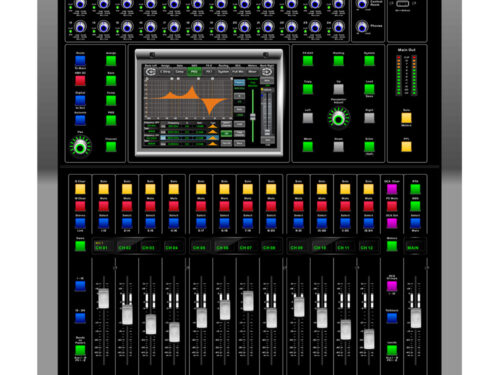Click the Parameter Adjust rotary encoder
Image resolution: width=500 pixels, height=375 pixels.
coord(339,118)
